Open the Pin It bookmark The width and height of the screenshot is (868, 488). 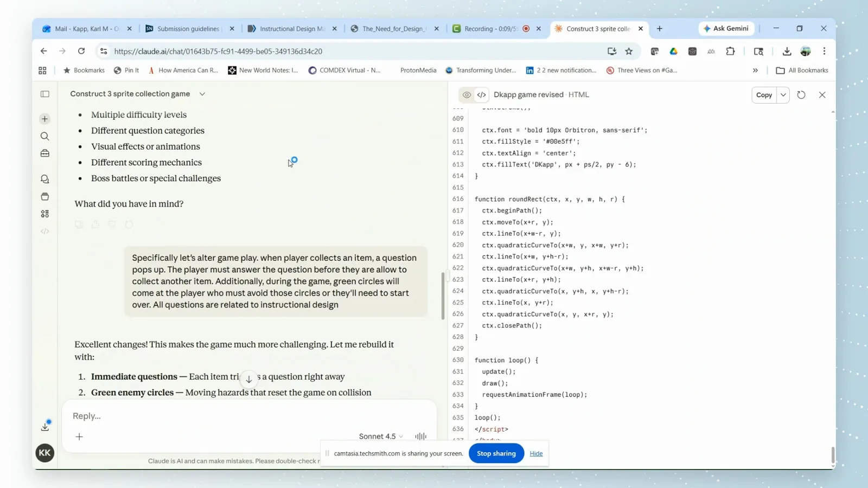pos(126,70)
